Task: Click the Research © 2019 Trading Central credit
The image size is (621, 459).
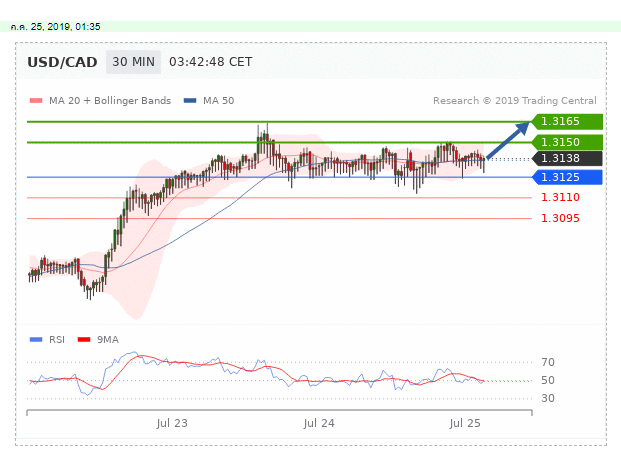Action: click(514, 101)
